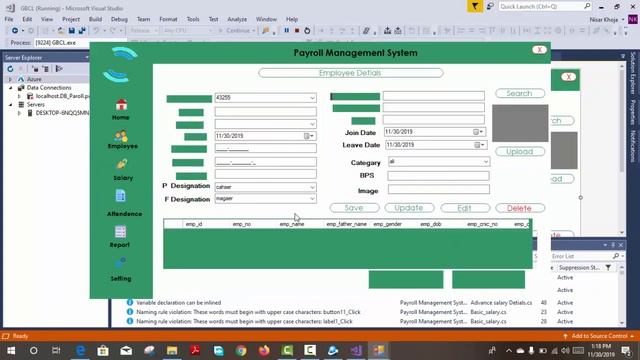Click the Upload button
The height and width of the screenshot is (360, 640).
tap(520, 151)
